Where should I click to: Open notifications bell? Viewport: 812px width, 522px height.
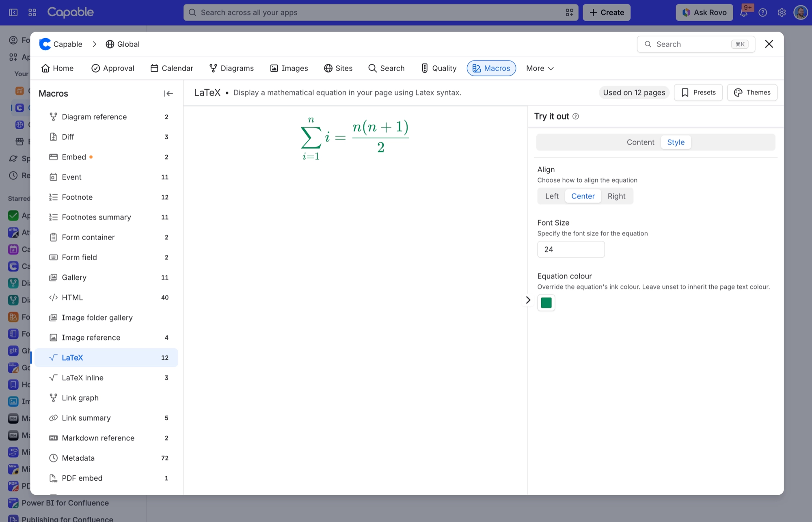tap(744, 13)
